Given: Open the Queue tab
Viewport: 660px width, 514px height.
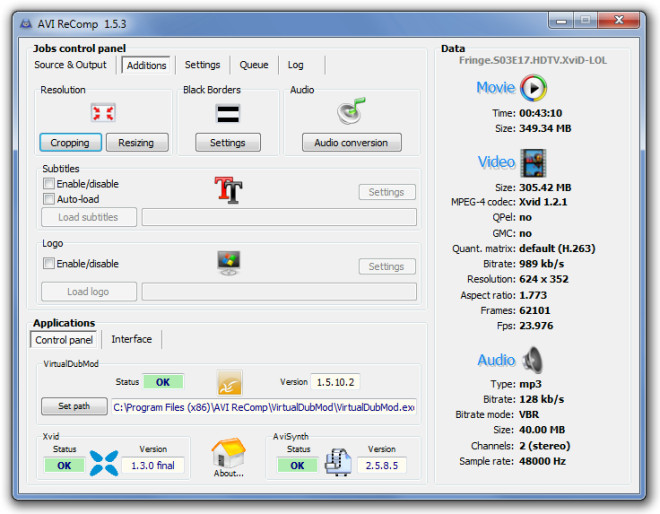Looking at the screenshot, I should tap(254, 65).
